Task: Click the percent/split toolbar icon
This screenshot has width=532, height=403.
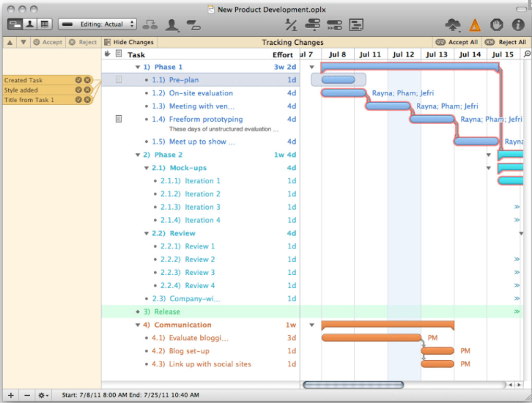Action: 291,25
